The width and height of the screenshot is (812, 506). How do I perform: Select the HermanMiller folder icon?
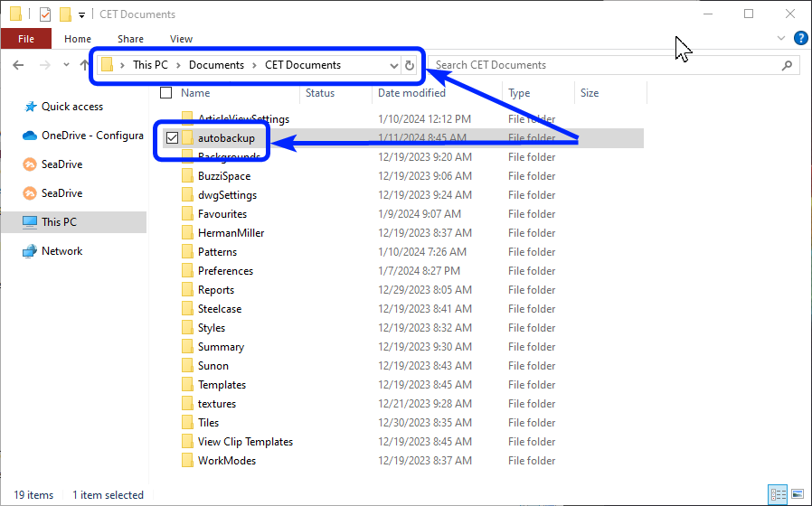tap(187, 233)
